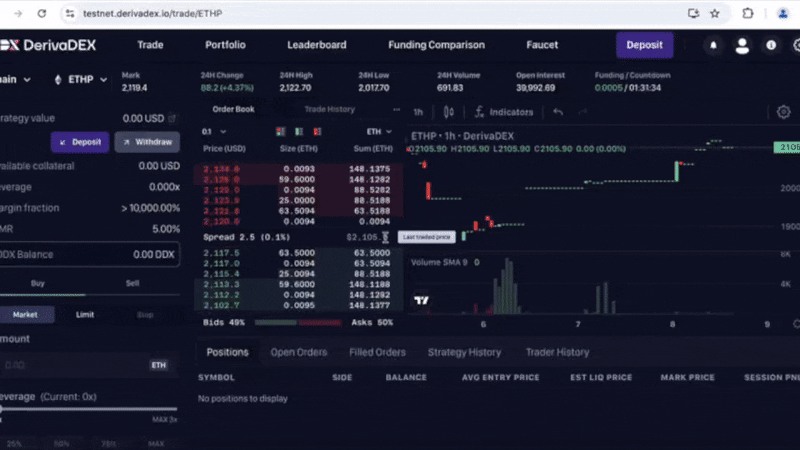Viewport: 800px width, 450px height.
Task: Go forward in browser history
Action: pyautogui.click(x=18, y=14)
